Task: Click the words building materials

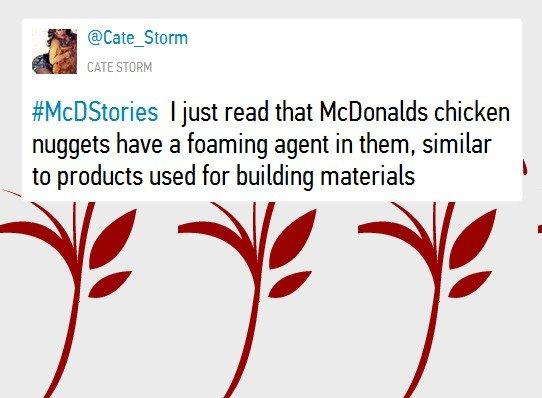Action: pos(326,176)
